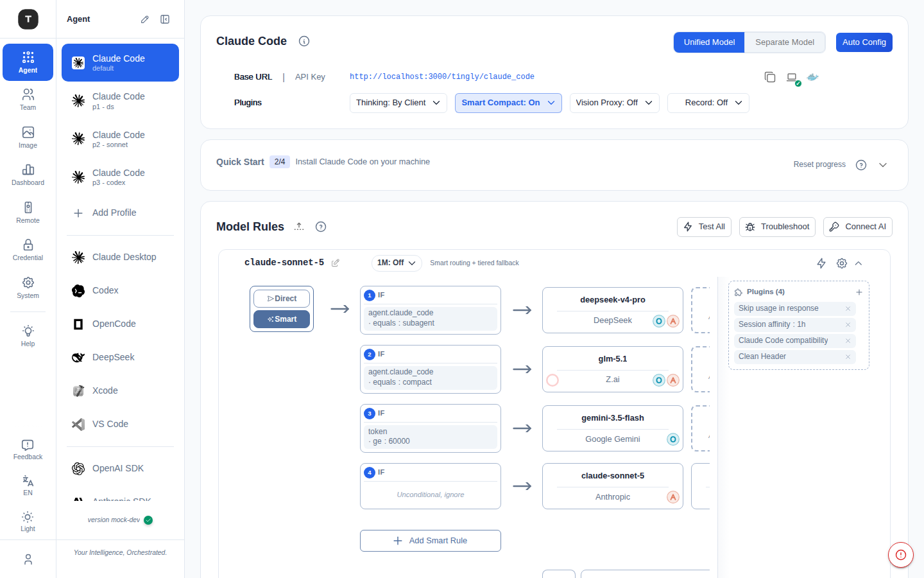The width and height of the screenshot is (924, 578).
Task: Click the export icon beside Model Rules
Action: pyautogui.click(x=299, y=227)
